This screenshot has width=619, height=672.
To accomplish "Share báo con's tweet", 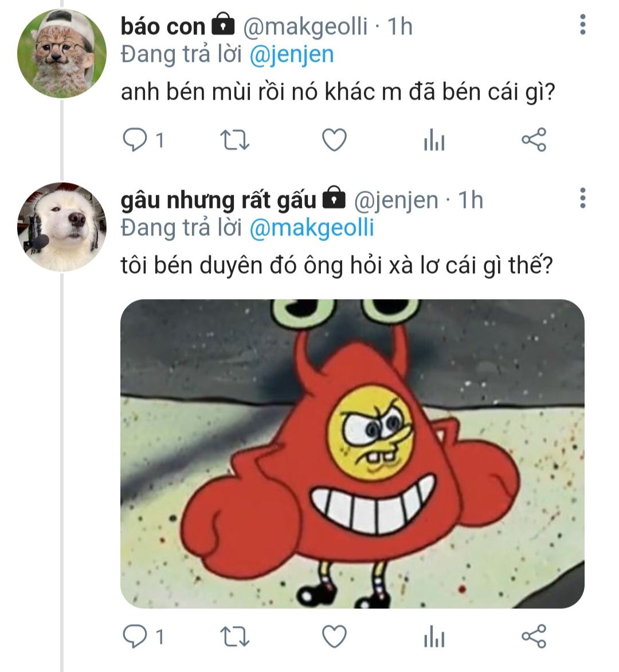I will 534,140.
